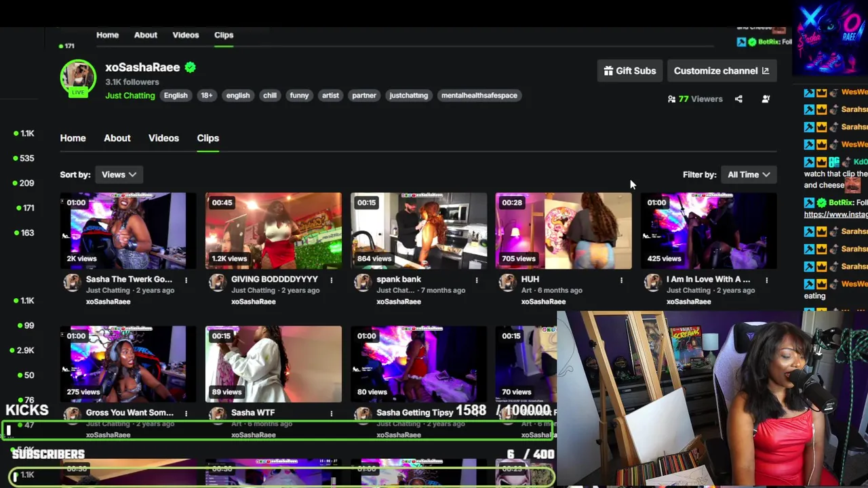This screenshot has width=868, height=488.
Task: Play the Sasha The Twerk Go... clip thumbnail
Action: coord(128,230)
